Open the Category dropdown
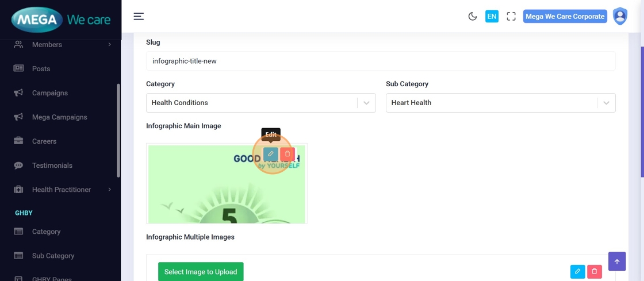644x281 pixels. tap(260, 103)
